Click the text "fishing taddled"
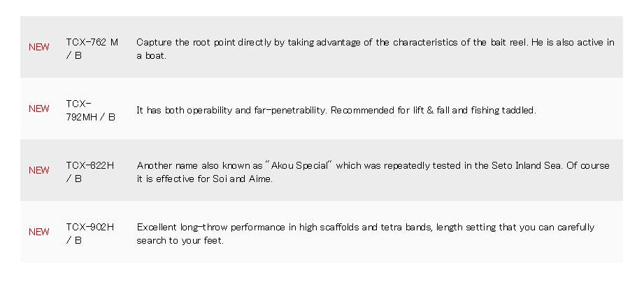 tap(503, 110)
